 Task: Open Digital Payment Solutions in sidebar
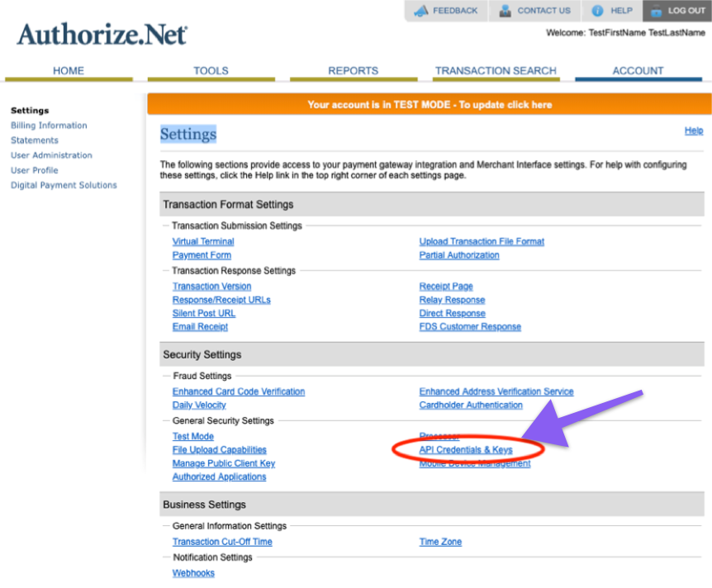[x=64, y=185]
